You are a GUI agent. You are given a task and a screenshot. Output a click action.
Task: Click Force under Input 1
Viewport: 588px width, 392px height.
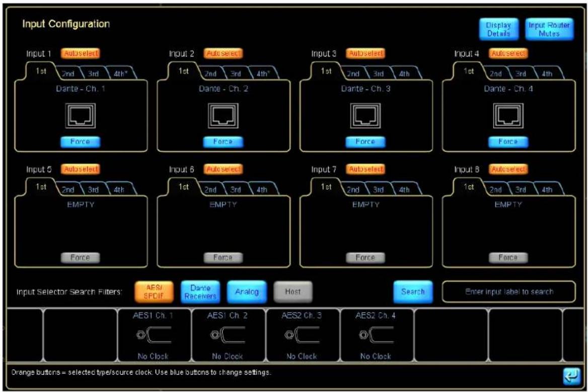point(80,142)
